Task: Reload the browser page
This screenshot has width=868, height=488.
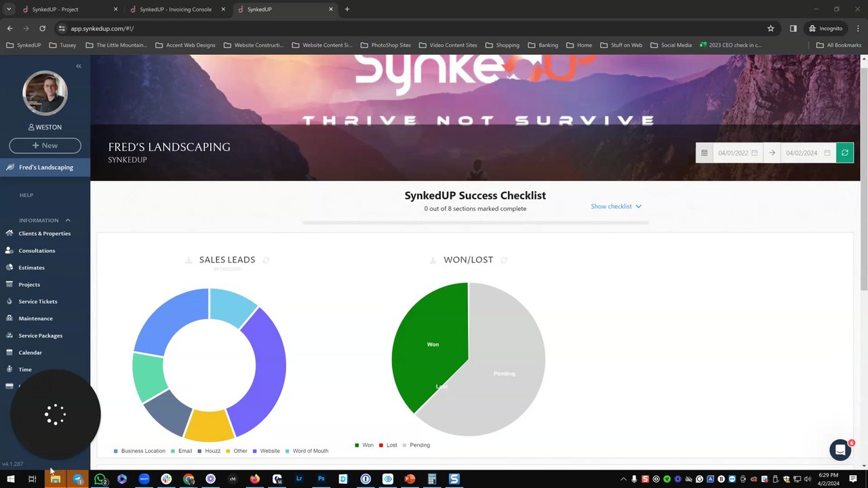Action: coord(42,28)
